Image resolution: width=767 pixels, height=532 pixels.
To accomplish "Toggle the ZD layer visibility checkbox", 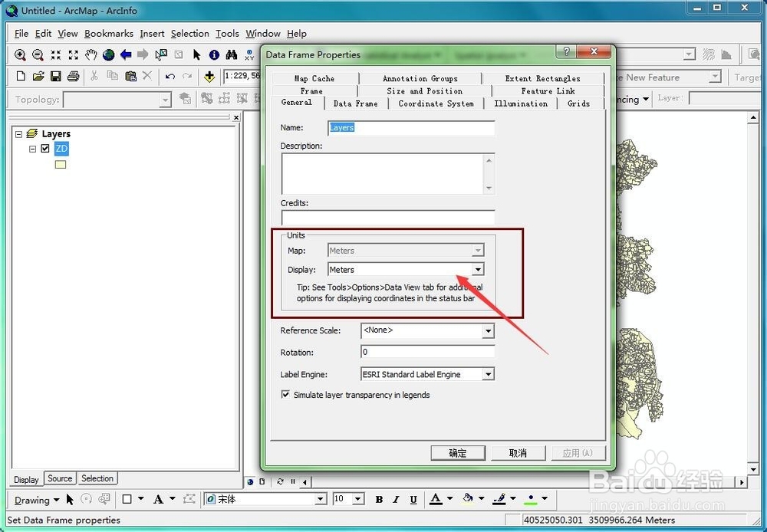I will (45, 148).
